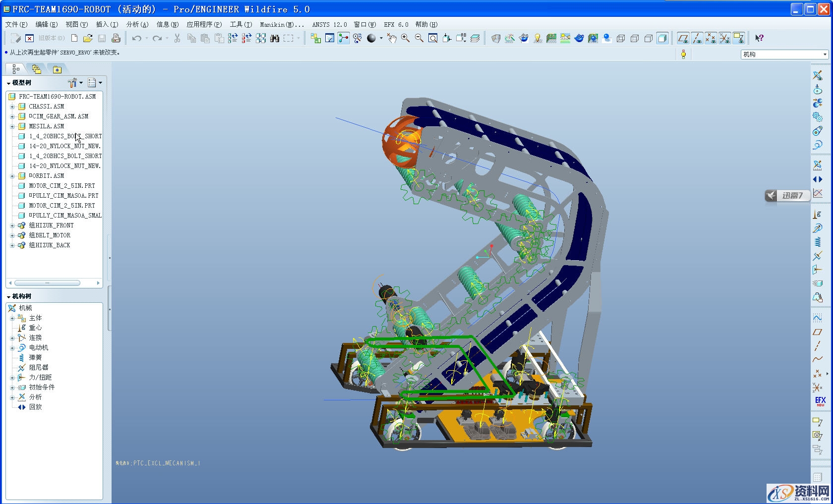Image resolution: width=833 pixels, height=504 pixels.
Task: Click the EFX icon in right toolbar
Action: tap(820, 401)
